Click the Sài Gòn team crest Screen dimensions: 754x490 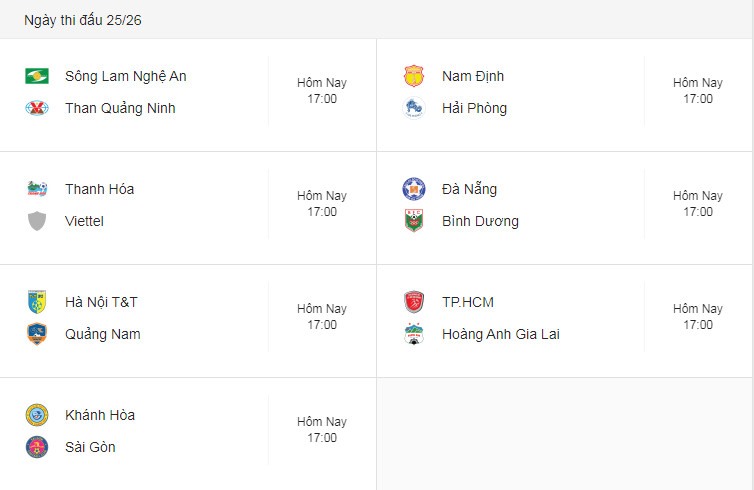click(37, 447)
